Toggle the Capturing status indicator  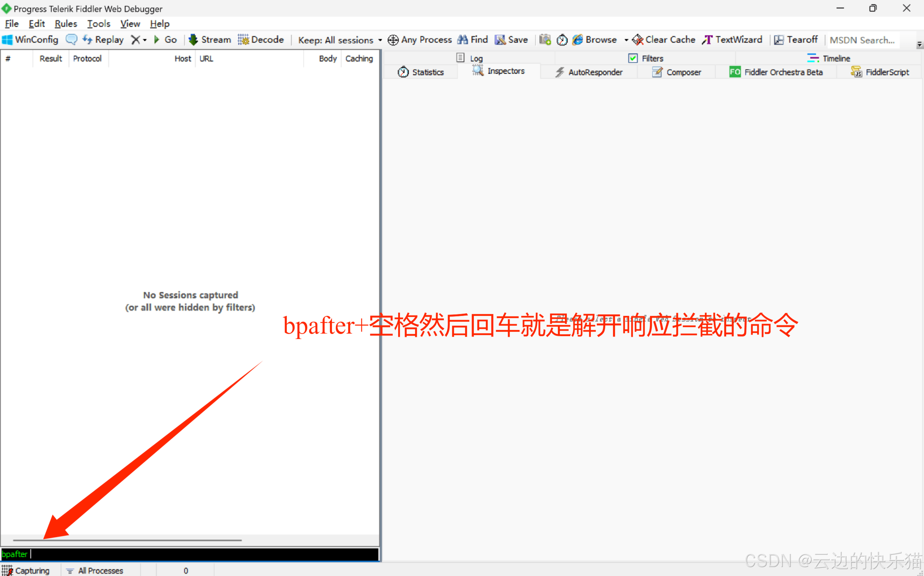26,570
